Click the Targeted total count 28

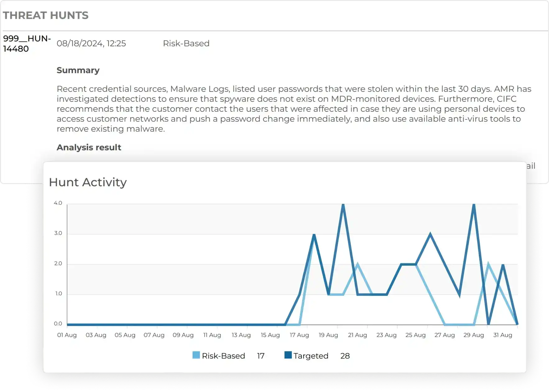(345, 356)
